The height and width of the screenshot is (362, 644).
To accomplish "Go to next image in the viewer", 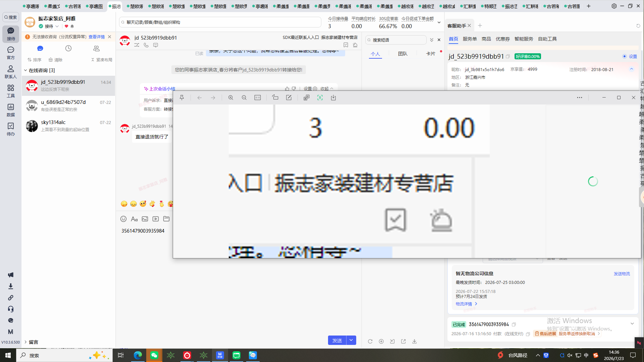I will pos(213,98).
